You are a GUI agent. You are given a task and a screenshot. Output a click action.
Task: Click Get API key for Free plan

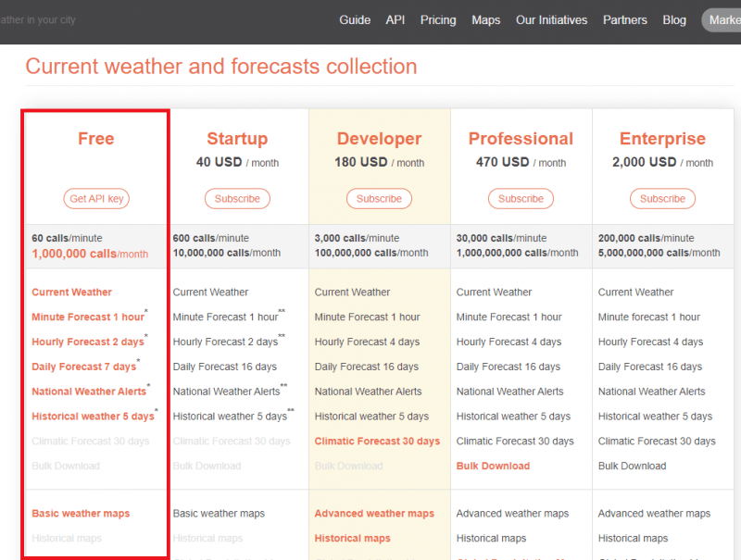pos(96,199)
